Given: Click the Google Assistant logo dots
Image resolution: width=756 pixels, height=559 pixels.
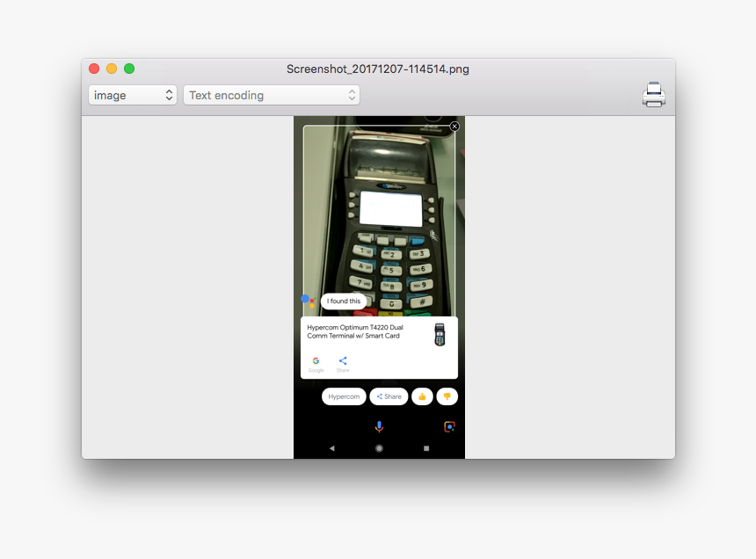Looking at the screenshot, I should click(308, 301).
